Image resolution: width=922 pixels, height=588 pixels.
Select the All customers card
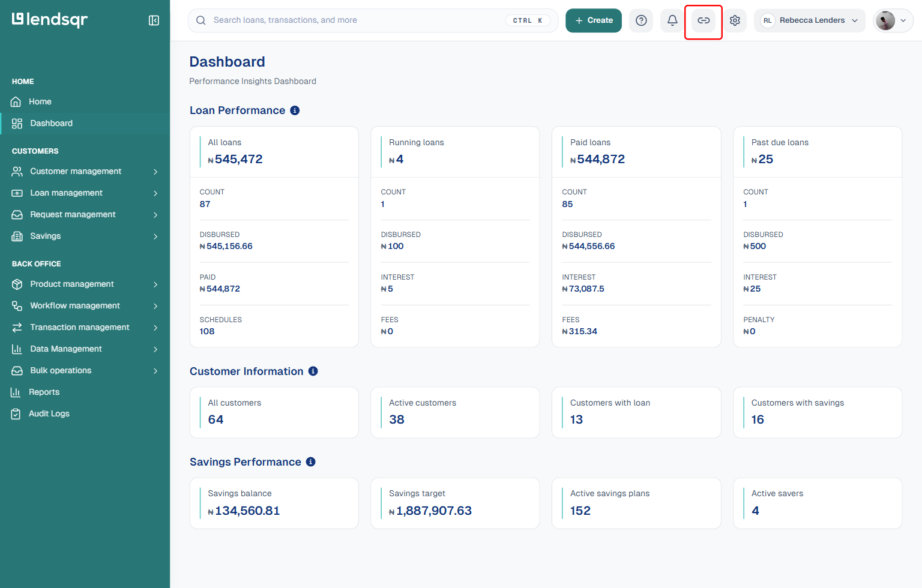pos(274,412)
